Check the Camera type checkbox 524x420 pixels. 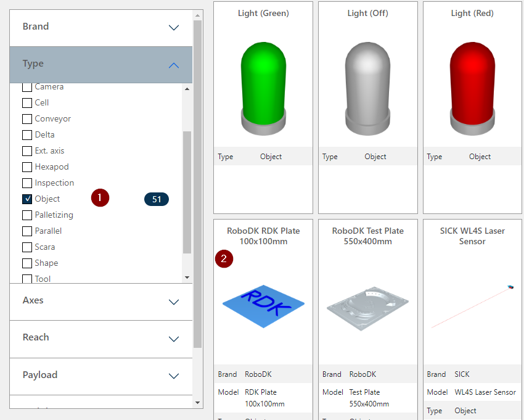point(27,88)
